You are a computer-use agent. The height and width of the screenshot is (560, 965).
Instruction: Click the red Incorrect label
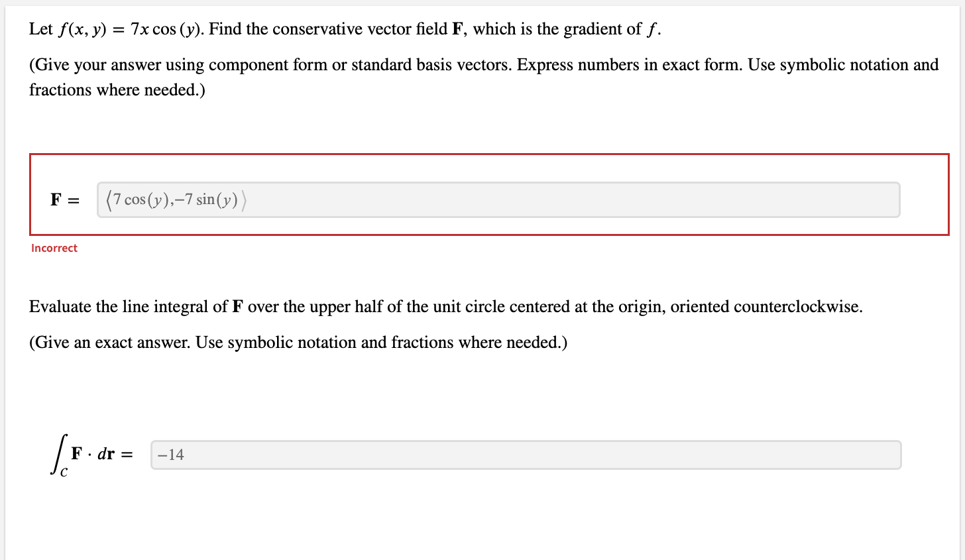(54, 248)
